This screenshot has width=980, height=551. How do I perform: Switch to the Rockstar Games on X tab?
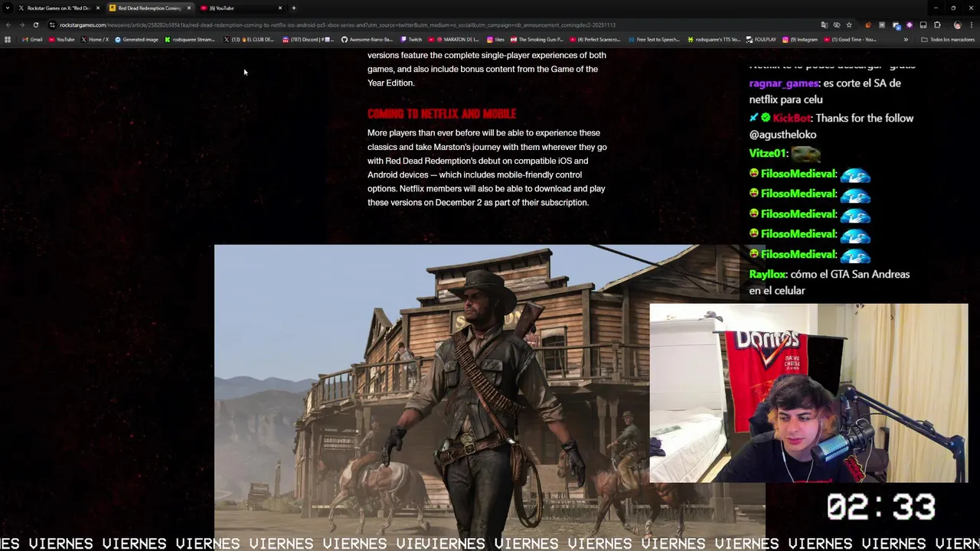[58, 8]
